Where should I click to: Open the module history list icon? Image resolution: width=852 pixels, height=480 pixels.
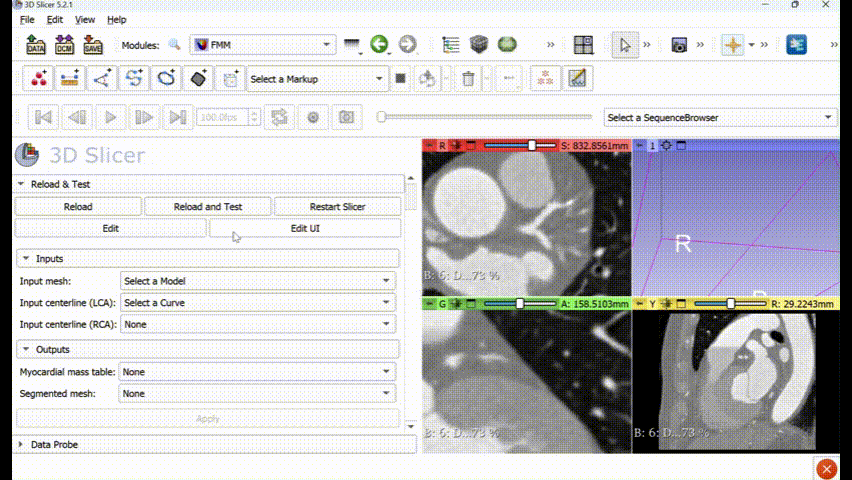[x=352, y=45]
